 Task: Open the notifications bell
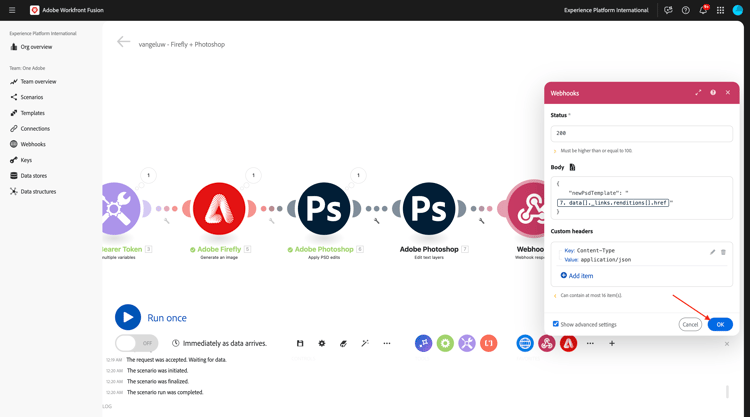pyautogui.click(x=703, y=10)
